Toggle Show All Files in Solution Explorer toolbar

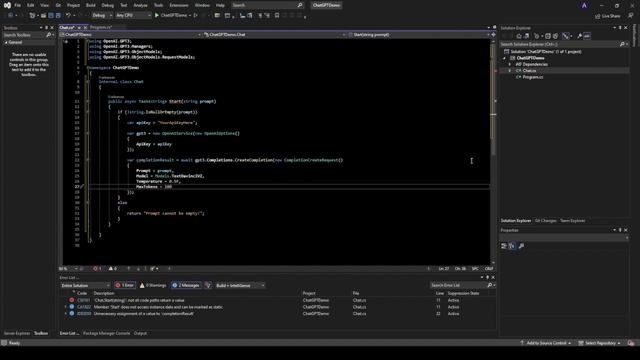[x=556, y=36]
